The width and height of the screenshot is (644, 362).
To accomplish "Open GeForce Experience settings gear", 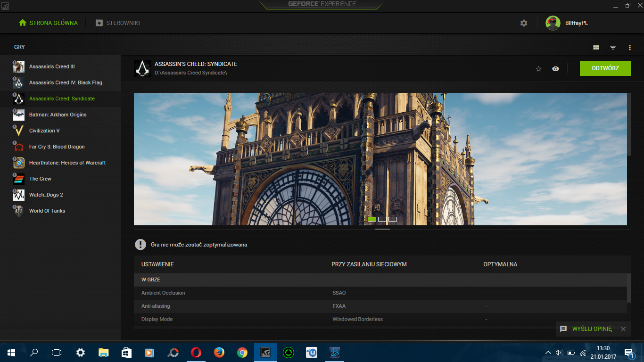I will coord(523,23).
